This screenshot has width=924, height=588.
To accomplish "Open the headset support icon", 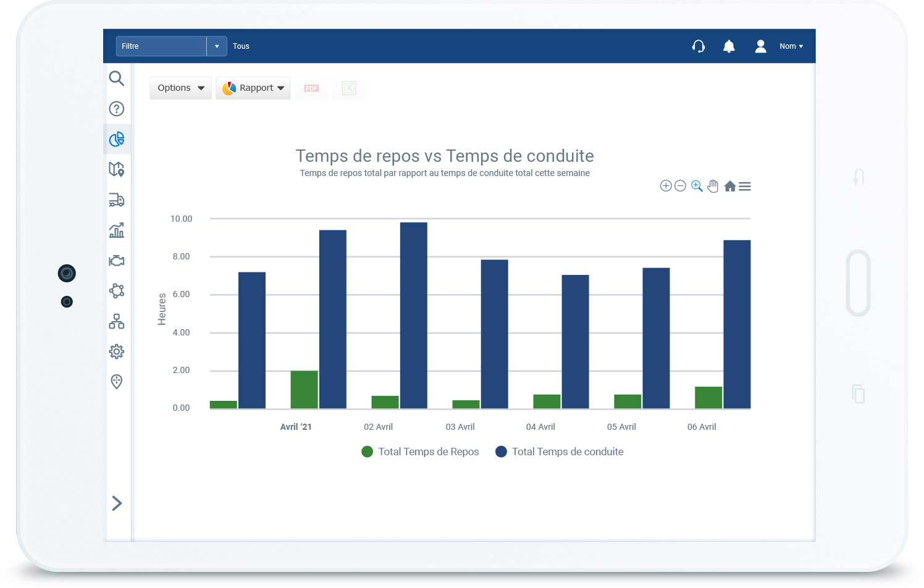I will [698, 46].
